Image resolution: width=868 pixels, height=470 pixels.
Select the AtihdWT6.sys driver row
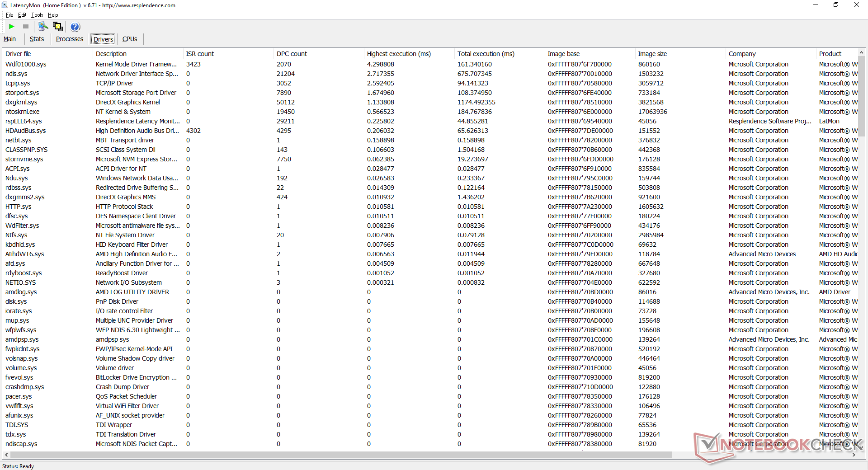point(430,254)
